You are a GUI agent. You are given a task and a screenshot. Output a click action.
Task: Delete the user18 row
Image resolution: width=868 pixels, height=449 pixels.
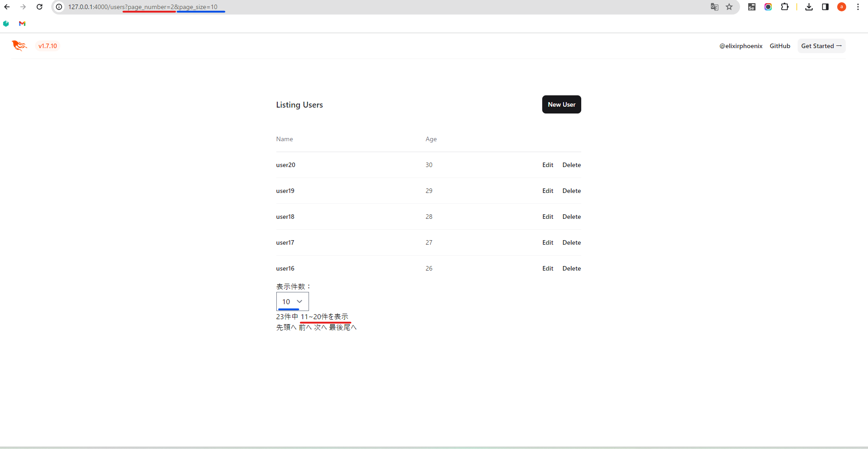click(572, 217)
